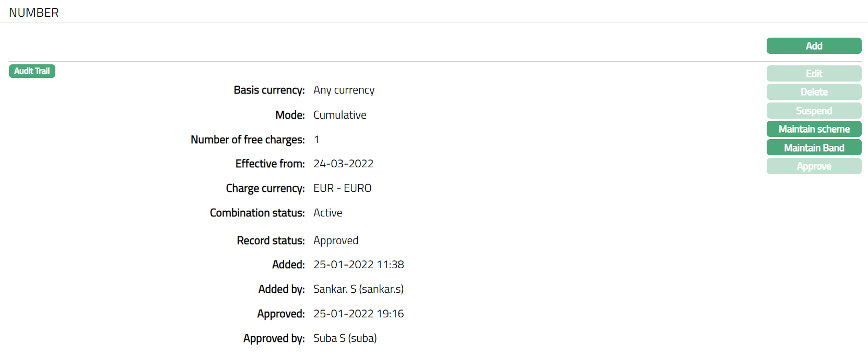The height and width of the screenshot is (355, 868).
Task: Click the Maintain Band button
Action: tap(814, 148)
